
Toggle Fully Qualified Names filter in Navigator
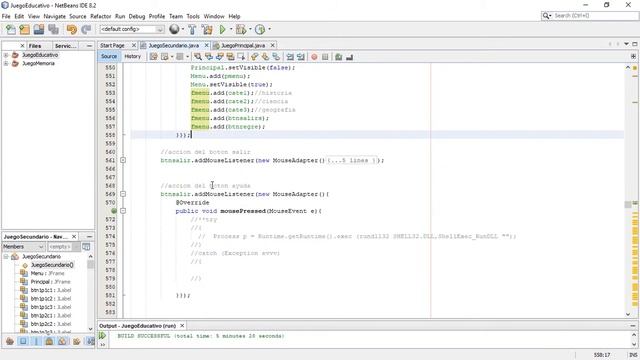tap(76, 341)
